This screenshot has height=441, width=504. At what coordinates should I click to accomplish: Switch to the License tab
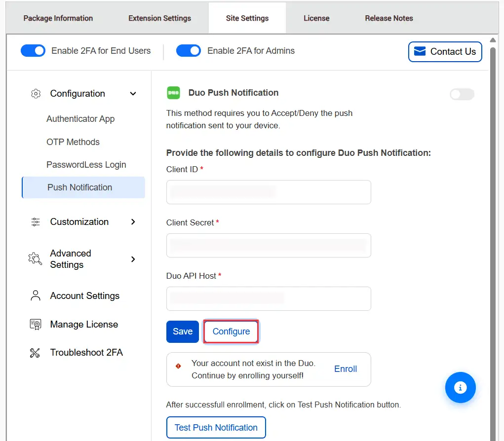pos(316,18)
